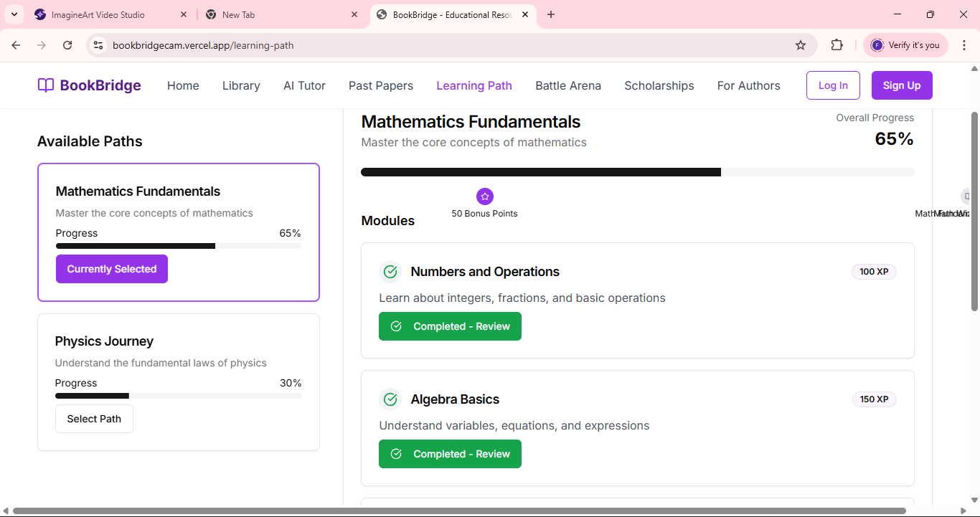Open the Chrome three-dot menu

964,45
